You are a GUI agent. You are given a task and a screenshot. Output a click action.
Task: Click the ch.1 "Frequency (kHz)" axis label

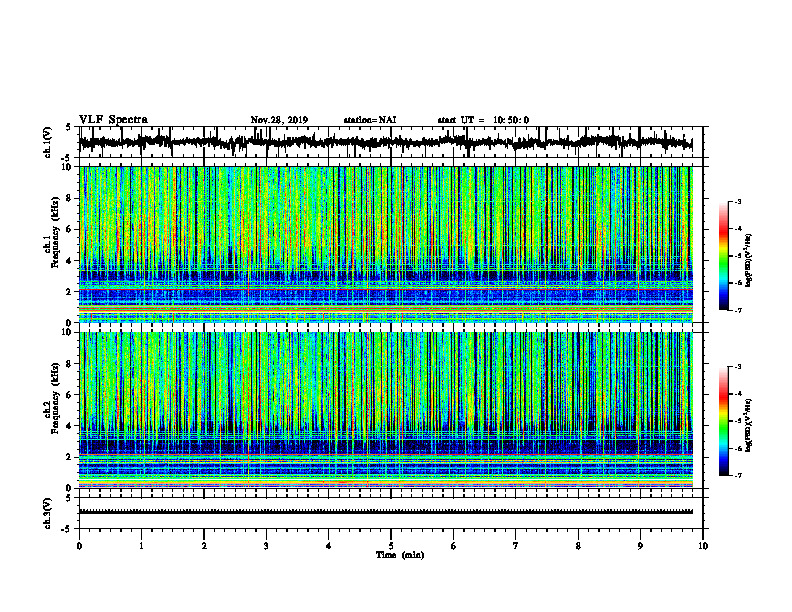click(x=55, y=232)
